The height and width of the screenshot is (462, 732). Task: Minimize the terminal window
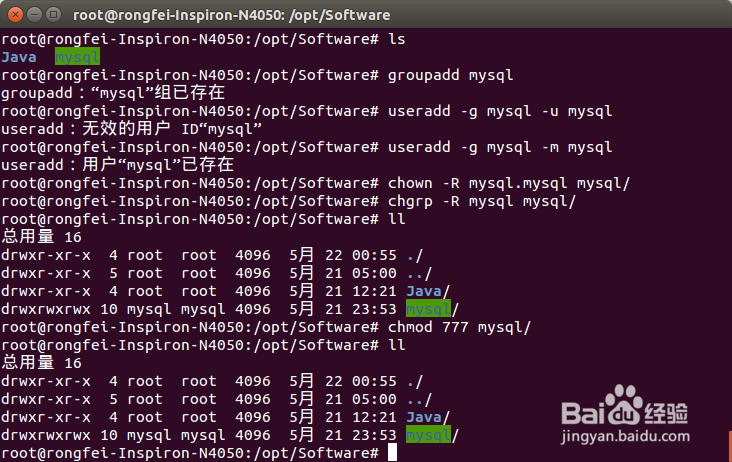tap(35, 15)
